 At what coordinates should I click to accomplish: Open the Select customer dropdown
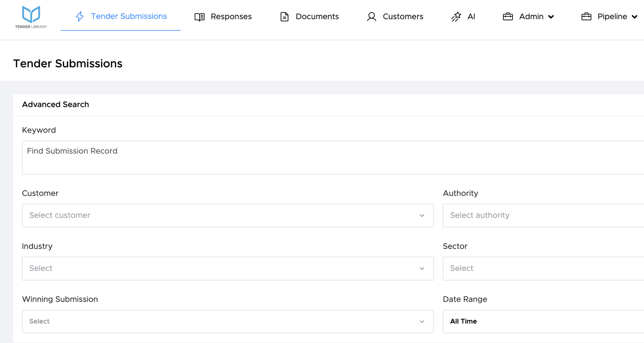point(227,215)
